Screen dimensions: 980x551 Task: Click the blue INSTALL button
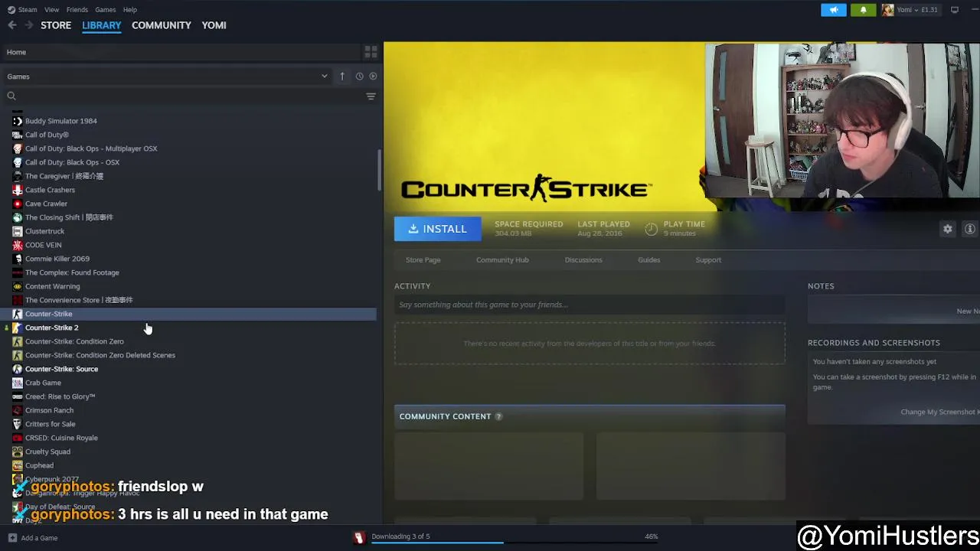[x=438, y=229]
